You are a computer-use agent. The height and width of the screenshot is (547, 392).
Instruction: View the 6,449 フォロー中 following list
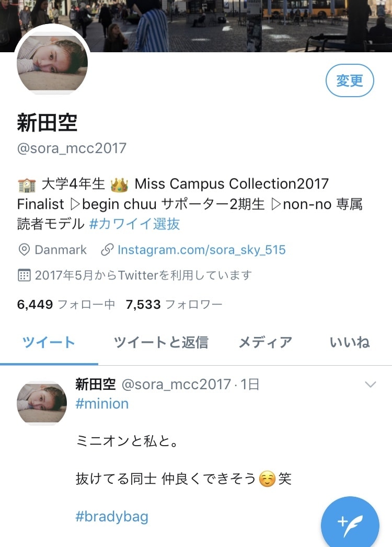(66, 305)
